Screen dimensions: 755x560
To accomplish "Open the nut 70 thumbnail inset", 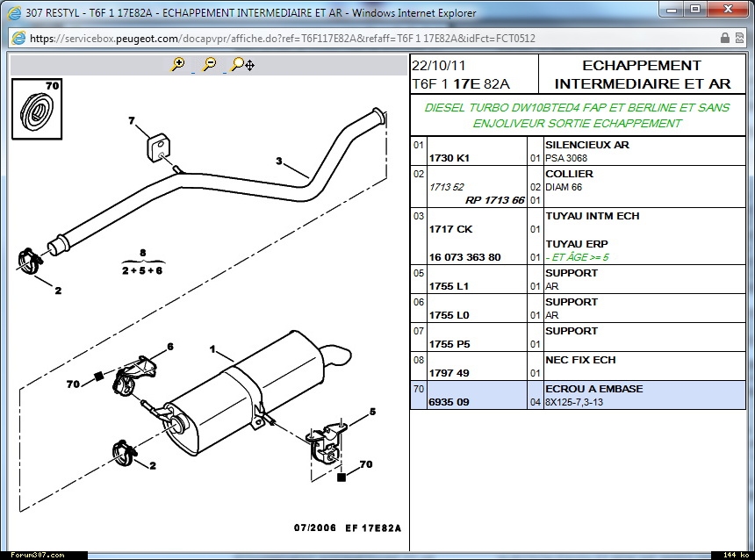I will [37, 110].
